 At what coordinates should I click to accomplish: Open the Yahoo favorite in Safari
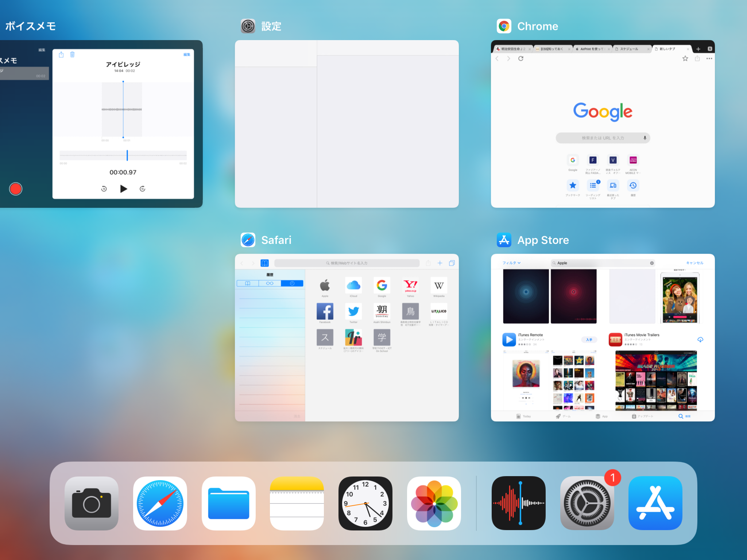click(x=410, y=287)
